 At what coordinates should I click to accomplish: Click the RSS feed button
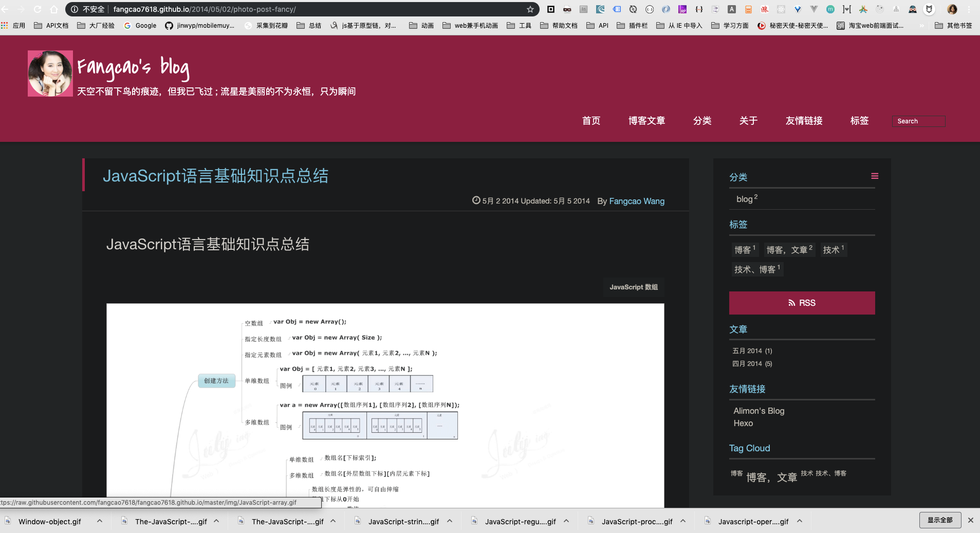point(802,303)
